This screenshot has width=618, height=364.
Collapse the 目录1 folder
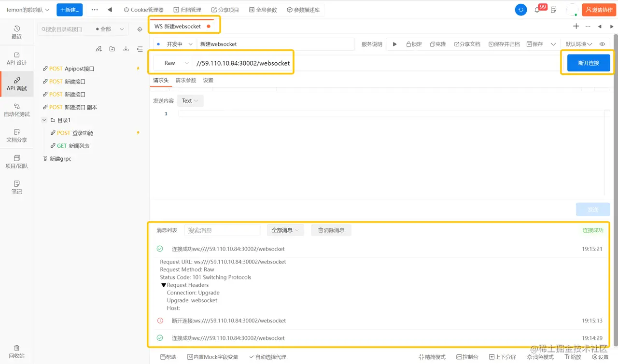[44, 120]
